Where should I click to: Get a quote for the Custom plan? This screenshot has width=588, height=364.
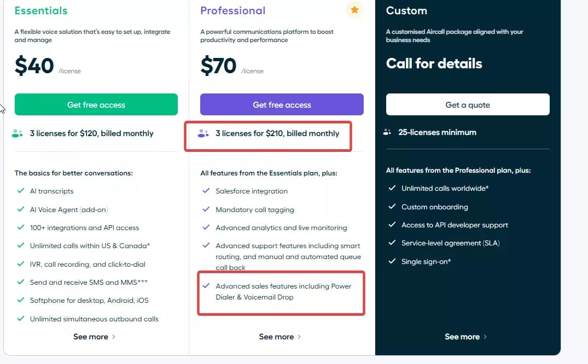(468, 104)
